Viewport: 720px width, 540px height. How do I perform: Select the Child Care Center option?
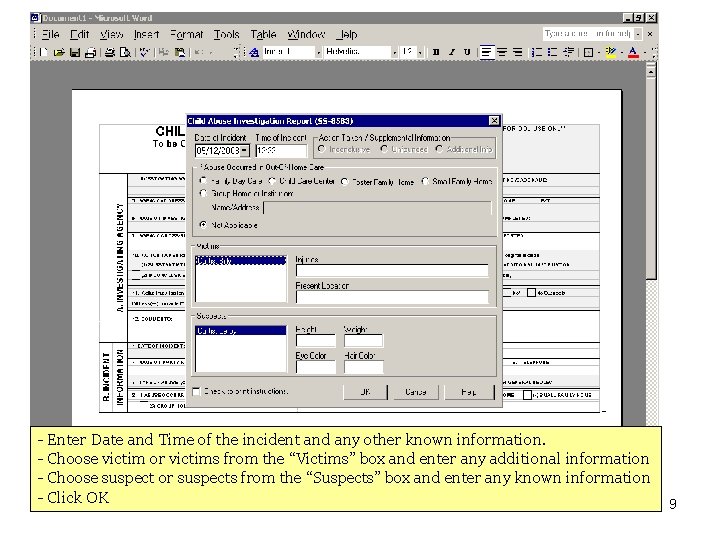(x=272, y=181)
